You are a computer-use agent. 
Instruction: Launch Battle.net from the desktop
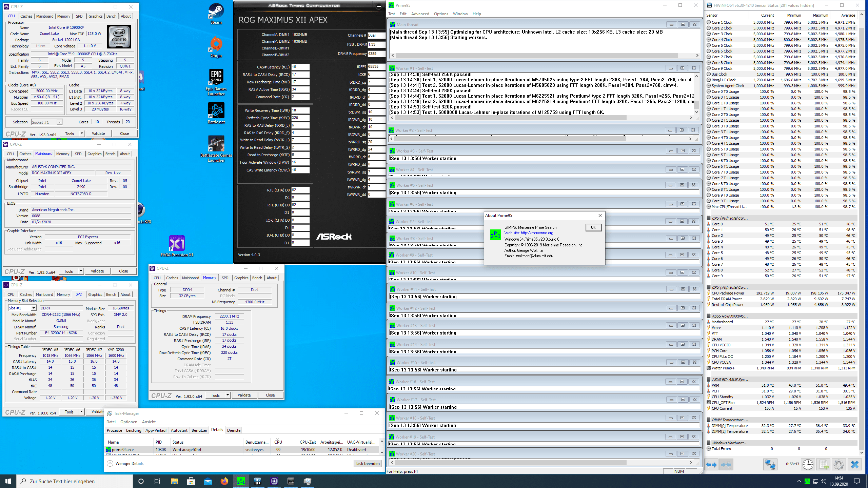click(x=216, y=113)
